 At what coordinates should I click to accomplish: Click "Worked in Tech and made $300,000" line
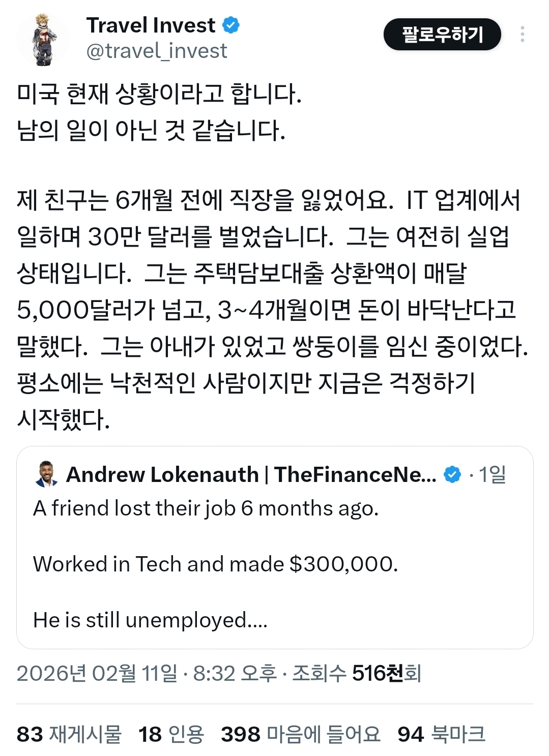[x=215, y=564]
